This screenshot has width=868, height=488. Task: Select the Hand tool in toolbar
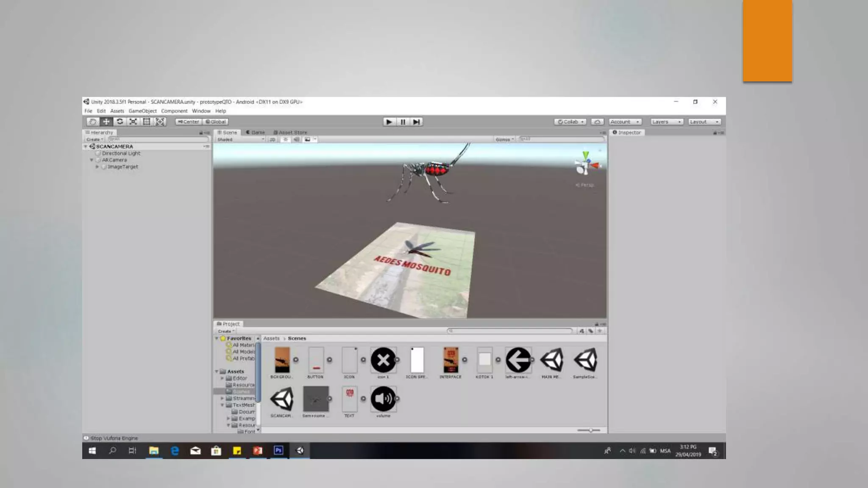[92, 122]
